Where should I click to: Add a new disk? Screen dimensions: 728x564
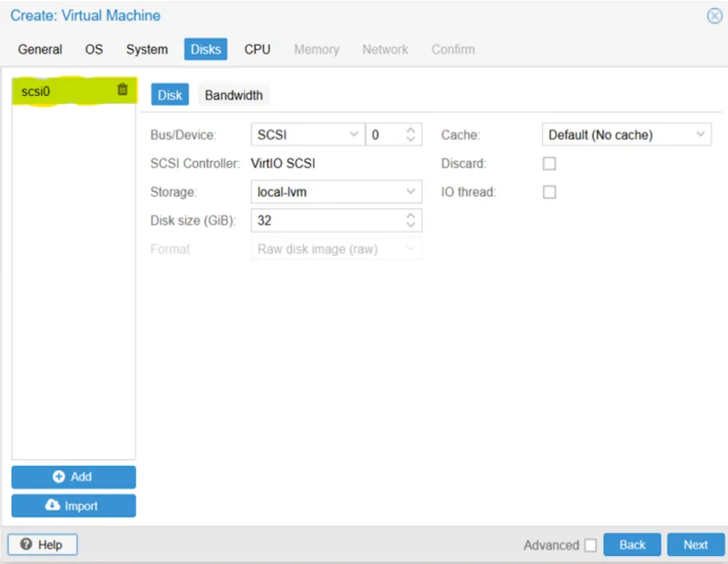pyautogui.click(x=73, y=477)
